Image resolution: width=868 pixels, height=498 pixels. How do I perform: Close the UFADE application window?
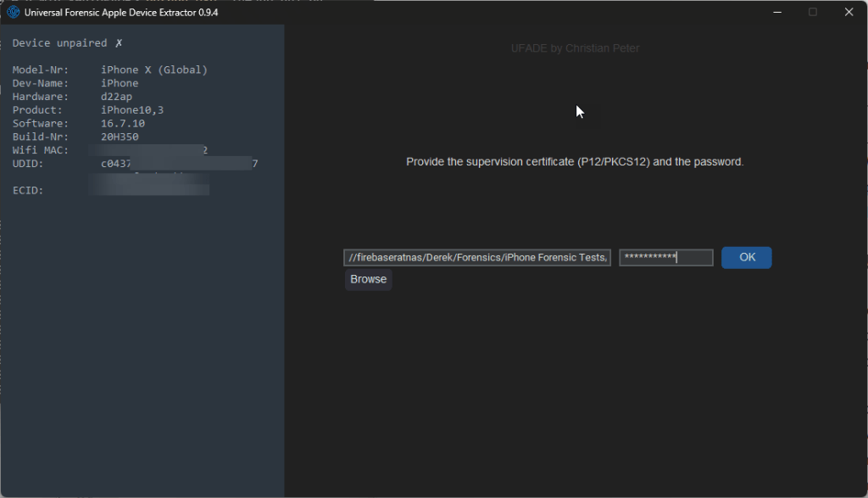[x=849, y=12]
